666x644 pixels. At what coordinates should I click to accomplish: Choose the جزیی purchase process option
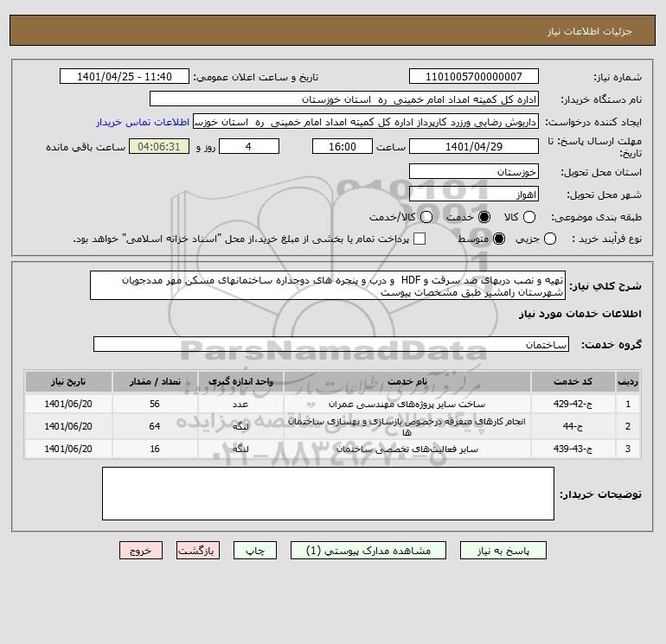[x=549, y=239]
